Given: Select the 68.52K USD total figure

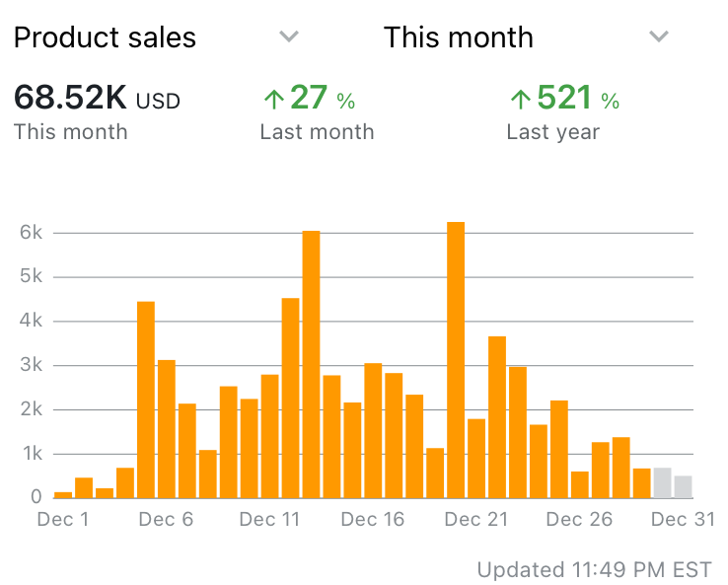Looking at the screenshot, I should tap(97, 99).
